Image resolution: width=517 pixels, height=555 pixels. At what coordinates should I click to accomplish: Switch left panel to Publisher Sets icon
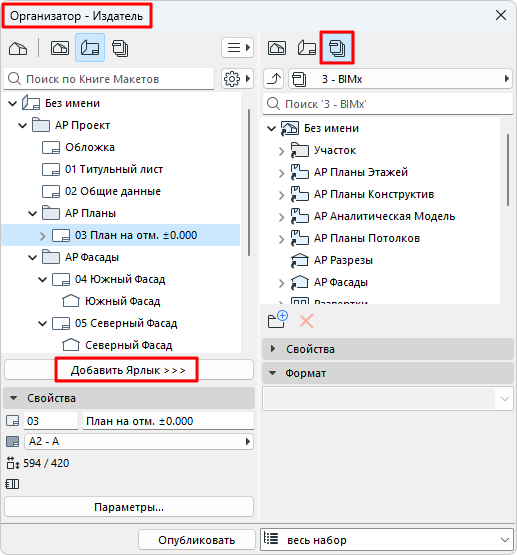pos(120,48)
